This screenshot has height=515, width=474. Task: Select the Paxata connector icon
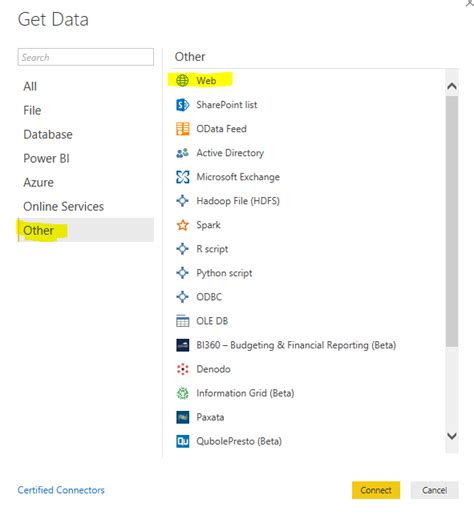pos(182,417)
